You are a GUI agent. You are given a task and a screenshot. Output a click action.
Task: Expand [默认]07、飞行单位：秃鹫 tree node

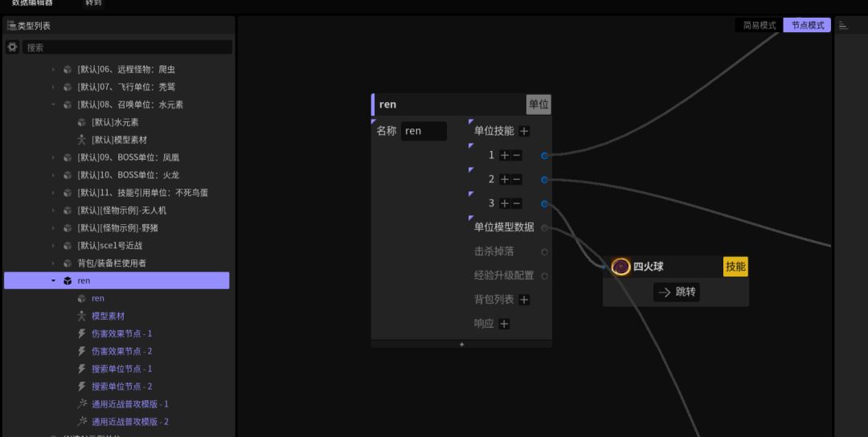pyautogui.click(x=53, y=87)
